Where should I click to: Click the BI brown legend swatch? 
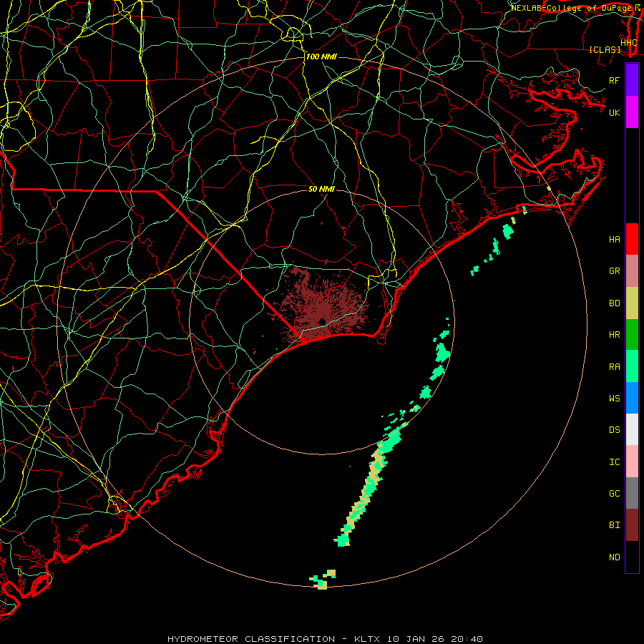[632, 525]
